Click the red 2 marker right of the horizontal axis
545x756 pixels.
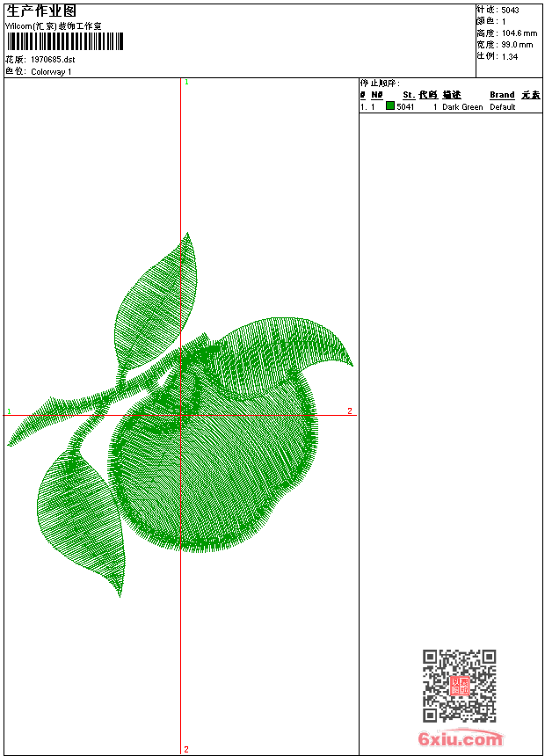point(350,411)
